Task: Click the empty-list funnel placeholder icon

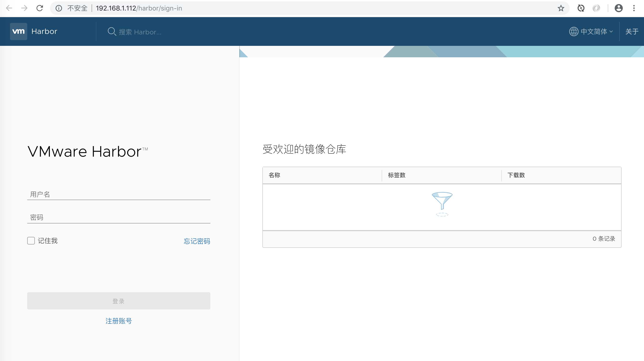Action: (x=442, y=204)
